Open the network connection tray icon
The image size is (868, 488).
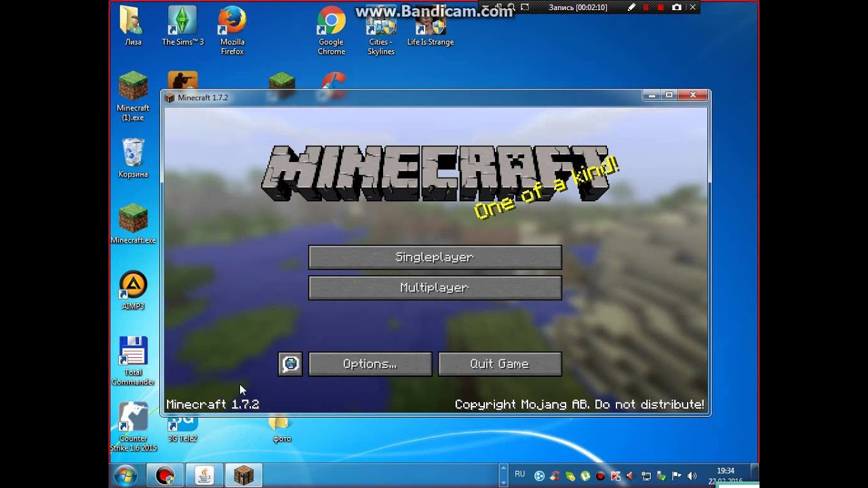pyautogui.click(x=646, y=476)
